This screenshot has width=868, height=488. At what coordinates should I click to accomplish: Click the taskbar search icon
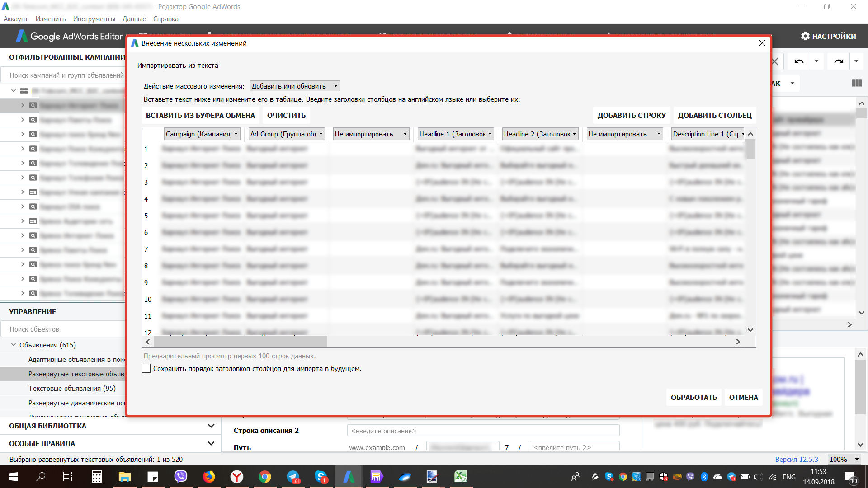(41, 477)
